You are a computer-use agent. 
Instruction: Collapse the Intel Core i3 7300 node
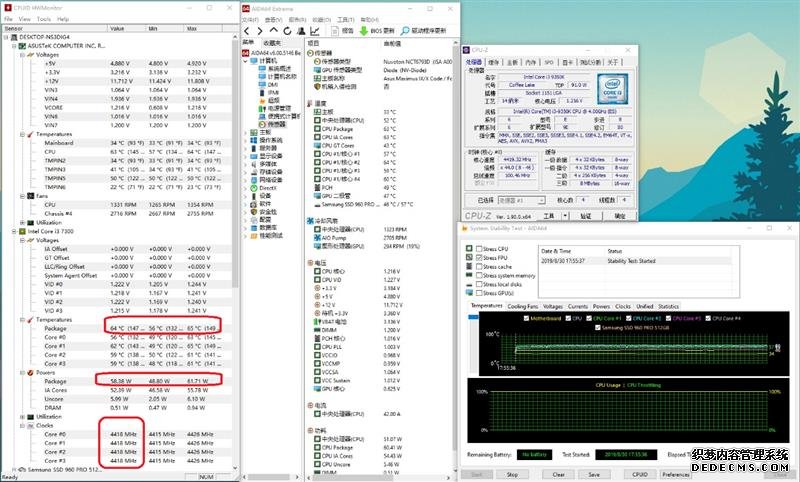point(15,231)
